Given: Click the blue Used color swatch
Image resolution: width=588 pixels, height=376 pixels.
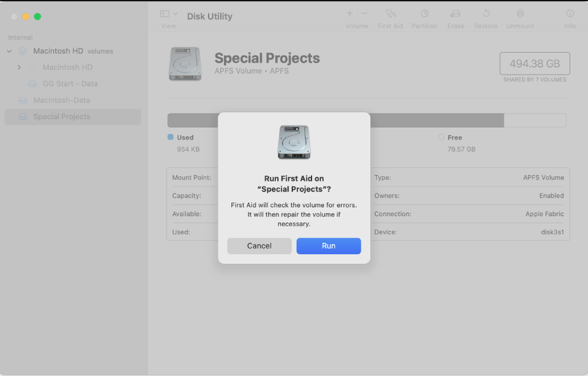Looking at the screenshot, I should [171, 137].
